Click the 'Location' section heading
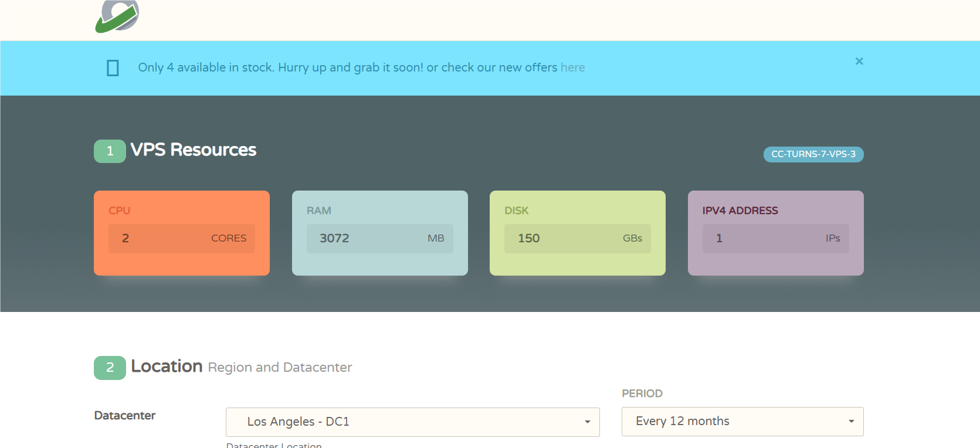 coord(167,366)
